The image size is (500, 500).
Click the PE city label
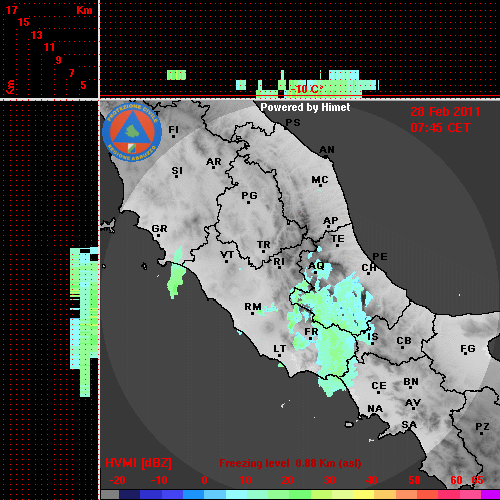tap(380, 257)
